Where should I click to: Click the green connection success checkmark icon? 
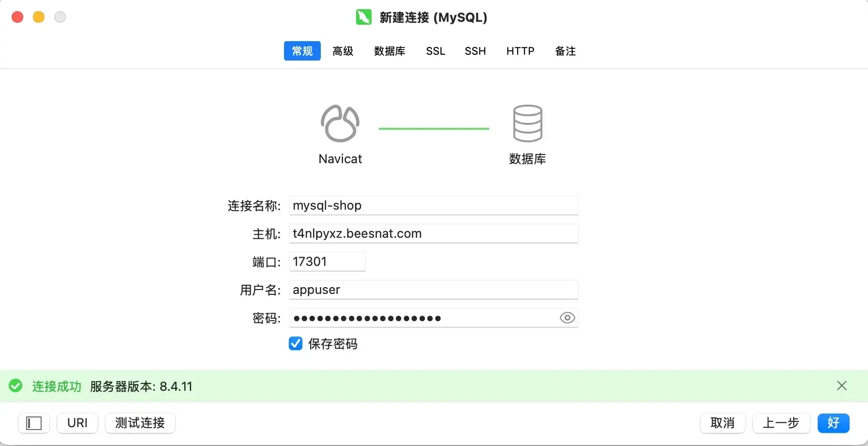point(15,386)
